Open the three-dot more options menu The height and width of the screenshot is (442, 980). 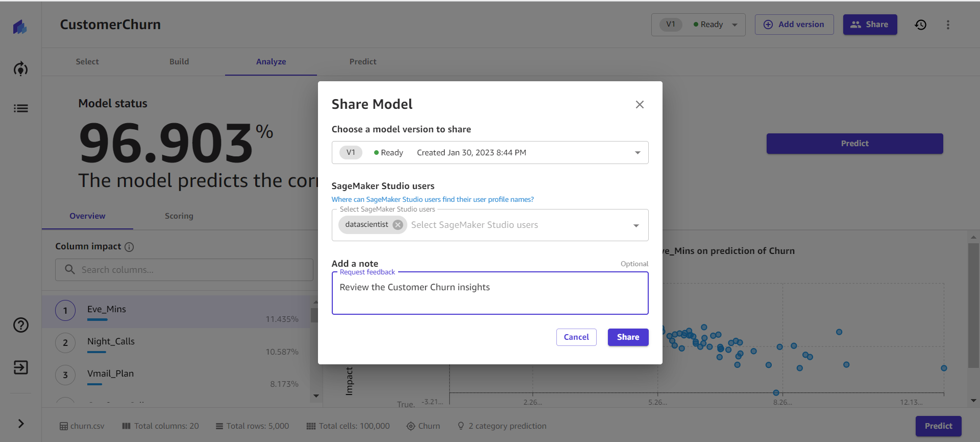coord(948,25)
